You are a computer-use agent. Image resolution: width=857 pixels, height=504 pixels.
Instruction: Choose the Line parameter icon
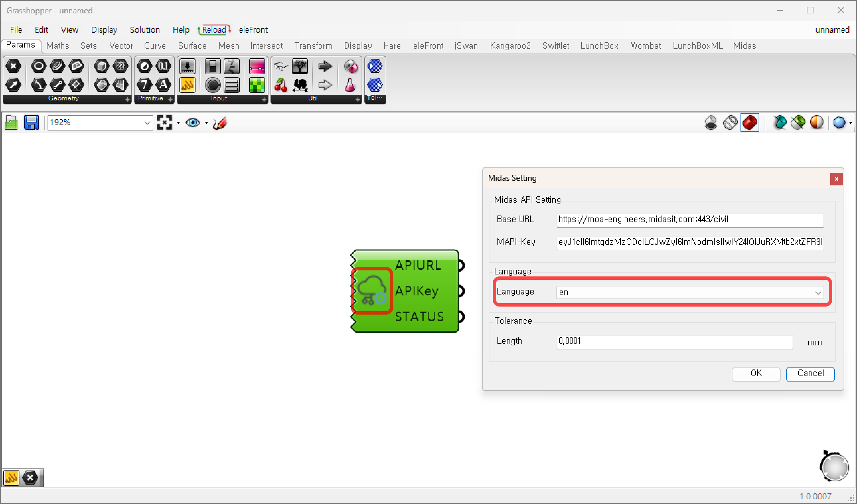pyautogui.click(x=57, y=85)
